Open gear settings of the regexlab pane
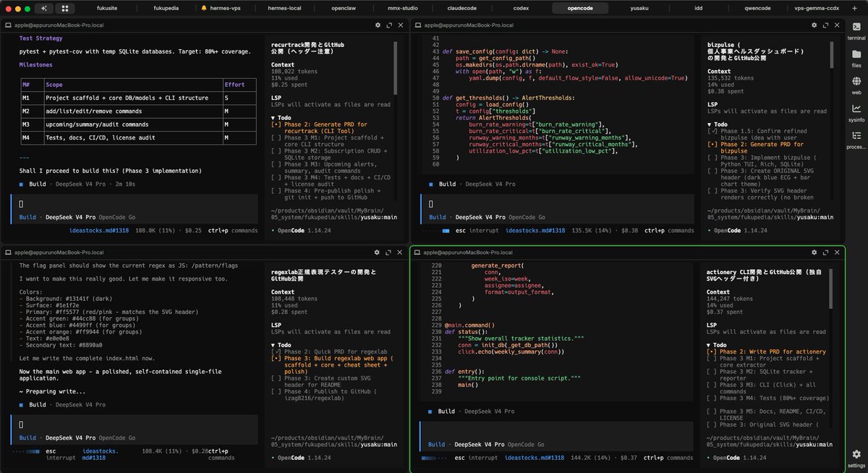Image resolution: width=868 pixels, height=473 pixels. (x=378, y=252)
